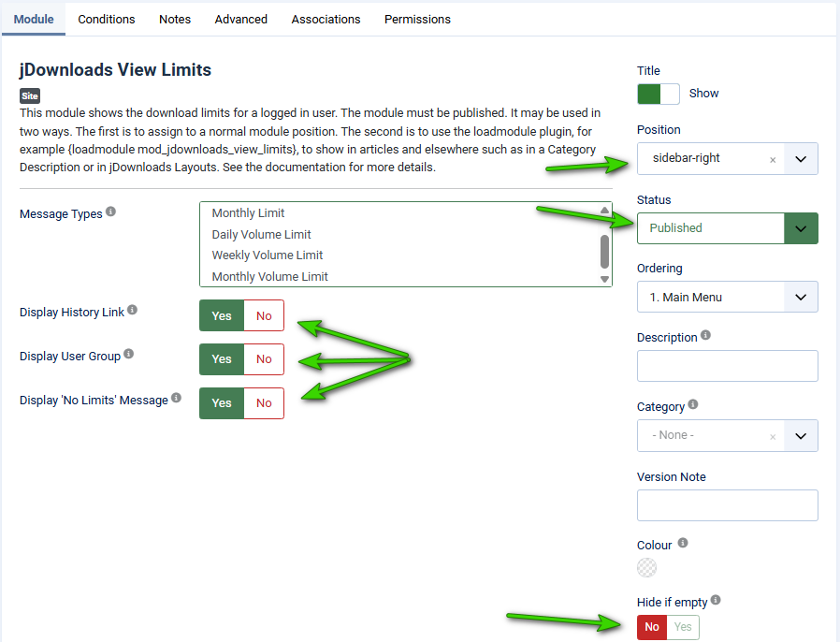Viewport: 840px width, 642px height.
Task: Set Display History Link to No
Action: pyautogui.click(x=264, y=315)
